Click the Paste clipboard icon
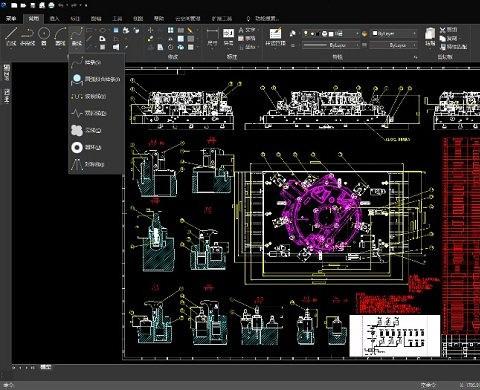Viewport: 480px width, 390px height. (x=430, y=36)
